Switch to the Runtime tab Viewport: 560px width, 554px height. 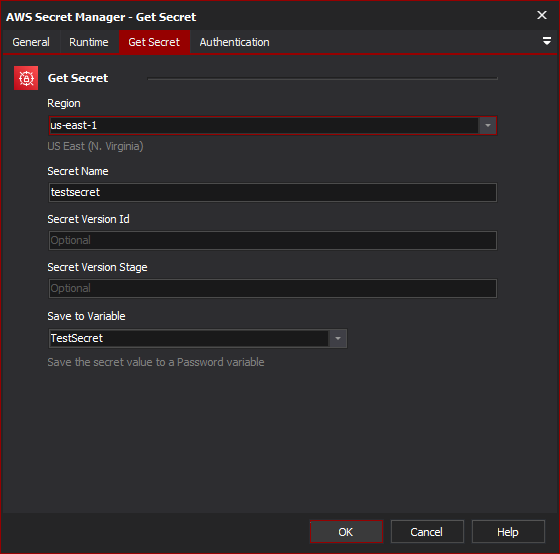coord(89,42)
